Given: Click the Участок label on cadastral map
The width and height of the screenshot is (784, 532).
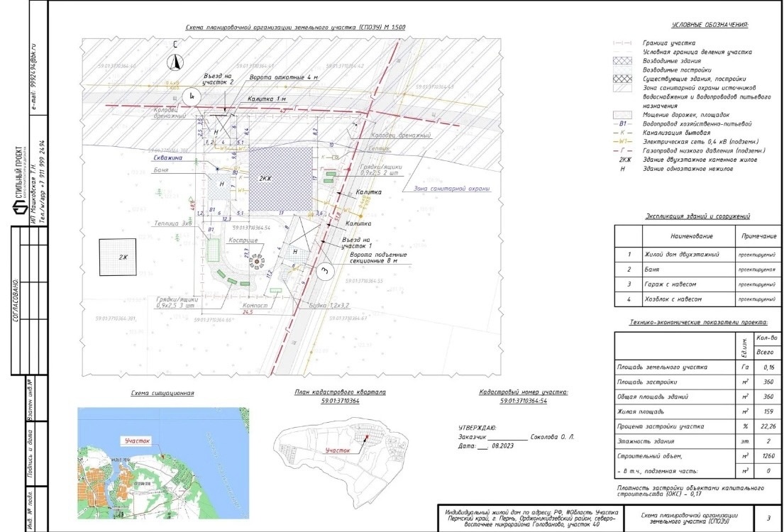Looking at the screenshot, I should click(x=338, y=450).
